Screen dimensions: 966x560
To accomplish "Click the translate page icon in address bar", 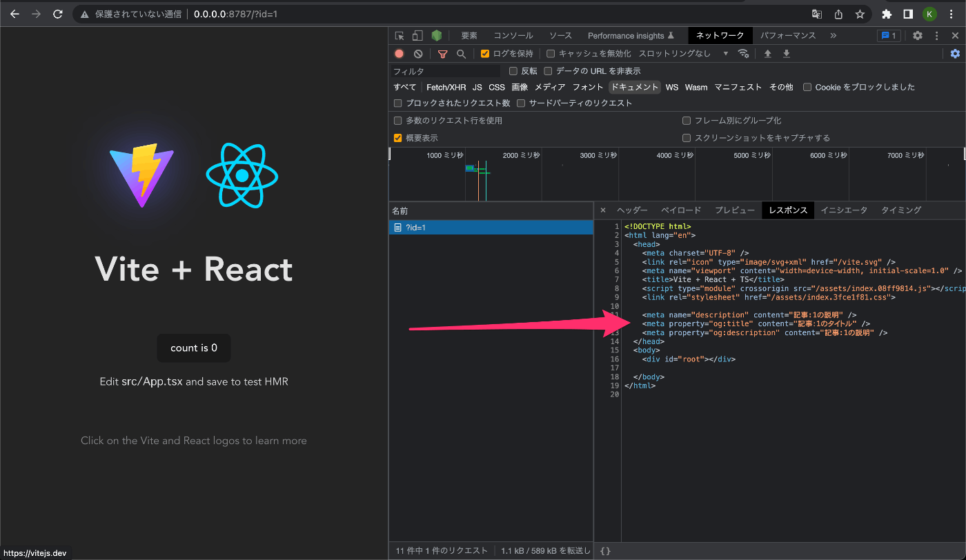I will coord(816,14).
